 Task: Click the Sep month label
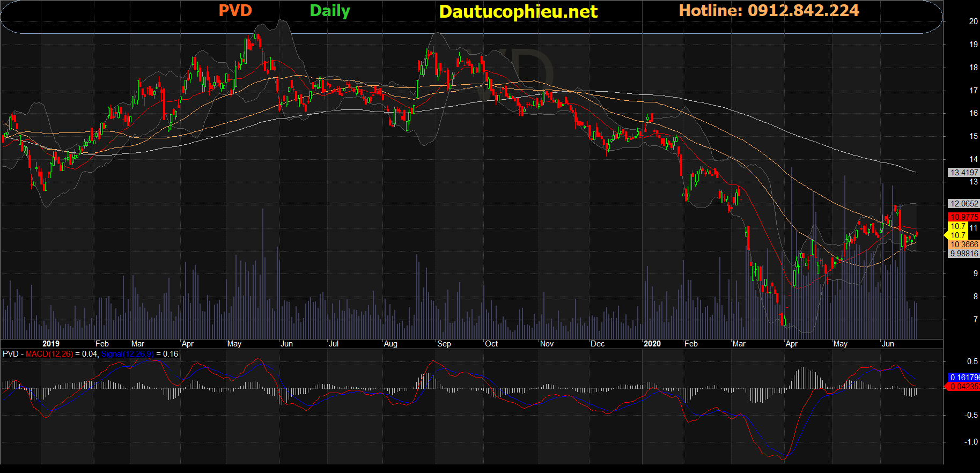pyautogui.click(x=444, y=344)
